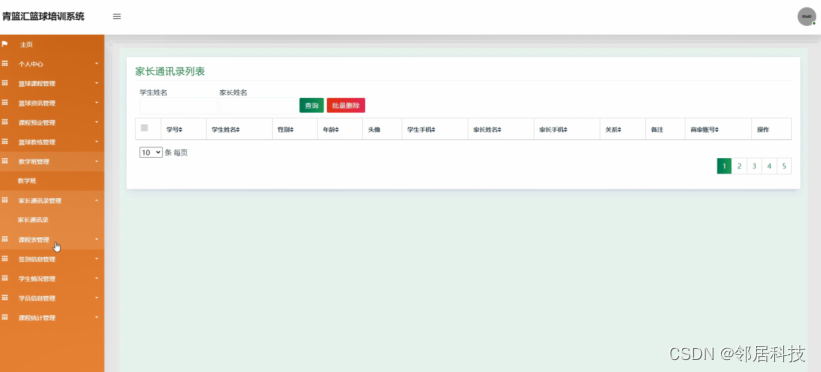Click the grid icon beside 课程预定管理
Screen dimensions: 821x372
click(5, 122)
